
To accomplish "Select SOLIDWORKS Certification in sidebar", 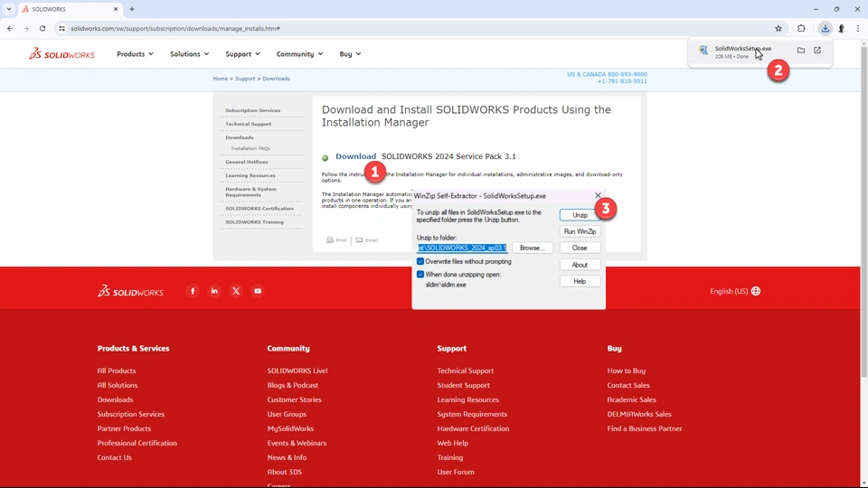I will (x=259, y=209).
